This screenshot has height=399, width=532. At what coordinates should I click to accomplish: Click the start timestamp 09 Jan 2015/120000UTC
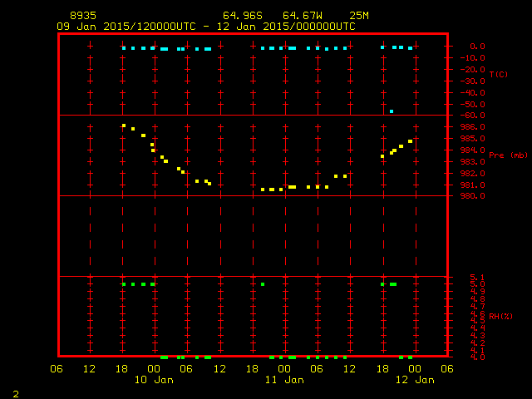pos(126,27)
